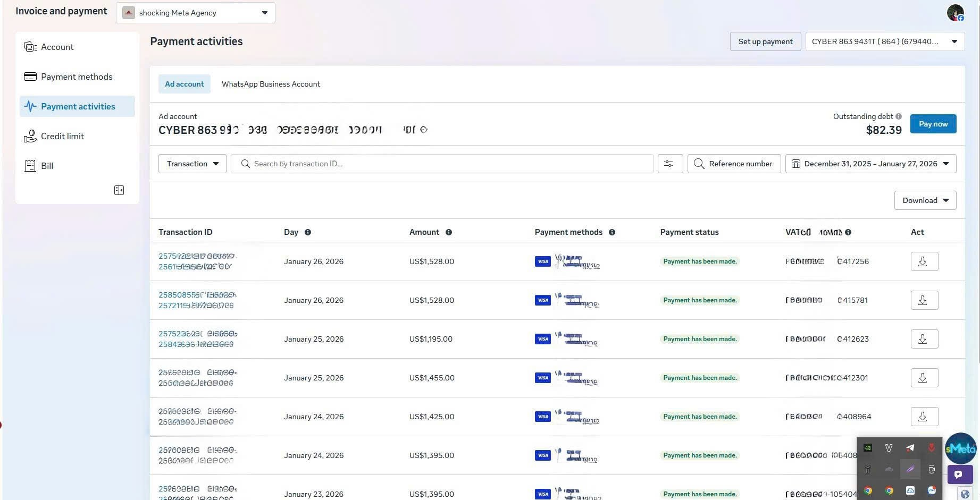Download invoice for the US$1,425.00 transaction
980x500 pixels.
pyautogui.click(x=924, y=417)
